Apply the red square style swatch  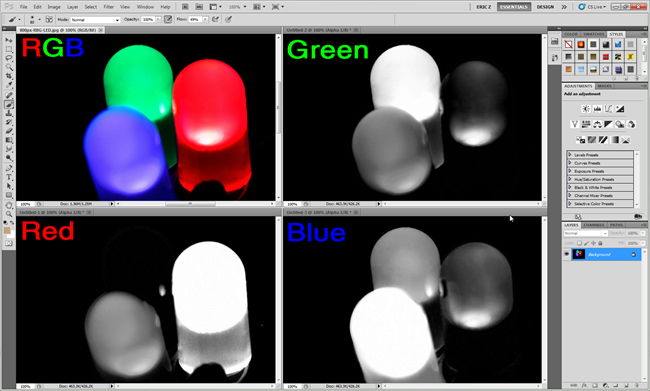click(606, 57)
